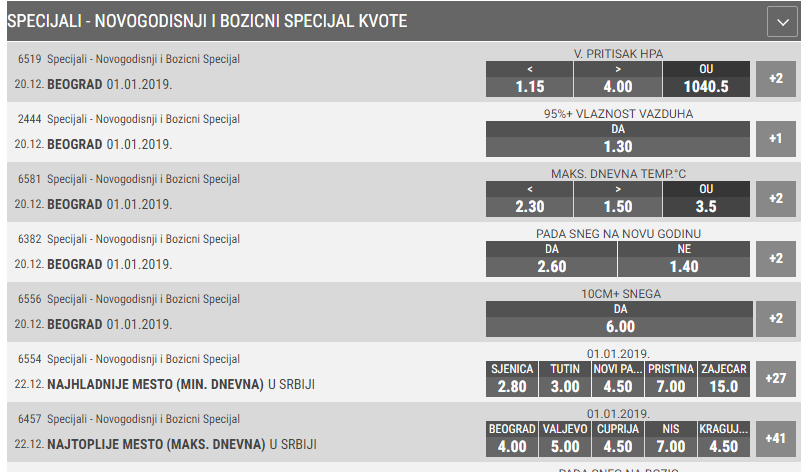
Task: Open +1 more bets for Vlaznost vazduha
Action: [775, 138]
